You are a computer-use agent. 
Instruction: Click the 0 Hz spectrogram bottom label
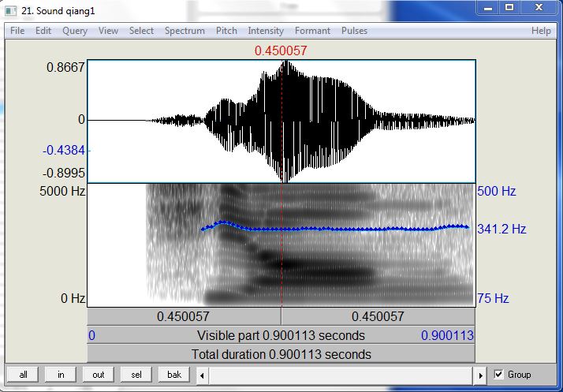(73, 298)
